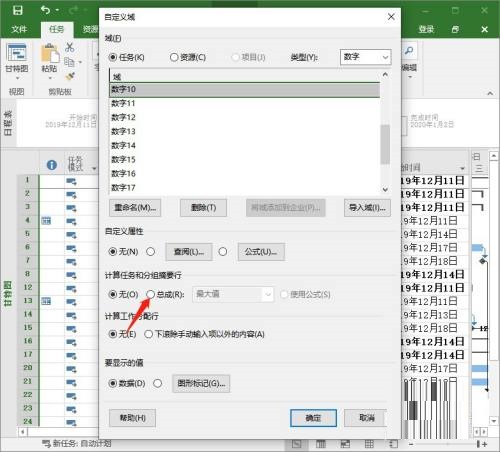Click the restore ribbon window icon

(455, 29)
